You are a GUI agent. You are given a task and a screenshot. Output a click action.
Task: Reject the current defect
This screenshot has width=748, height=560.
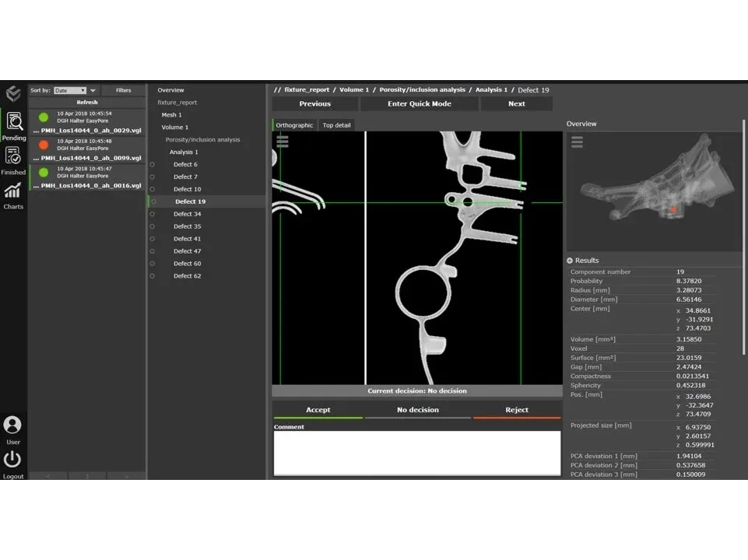pos(516,410)
